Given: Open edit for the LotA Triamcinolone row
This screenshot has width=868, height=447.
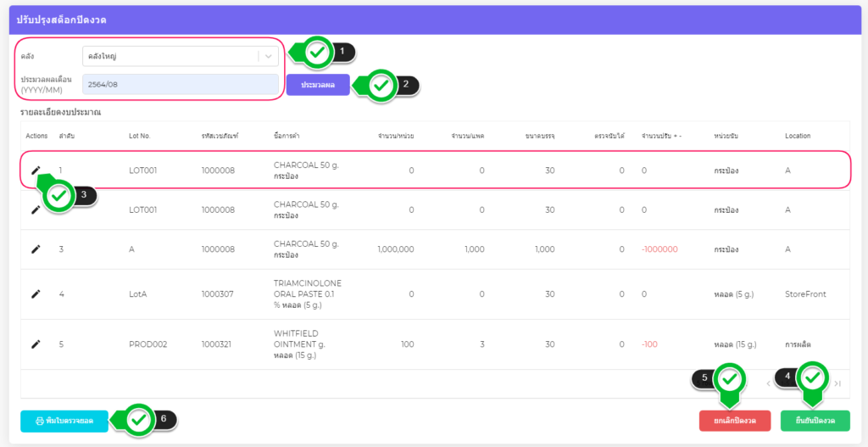Looking at the screenshot, I should pyautogui.click(x=36, y=293).
